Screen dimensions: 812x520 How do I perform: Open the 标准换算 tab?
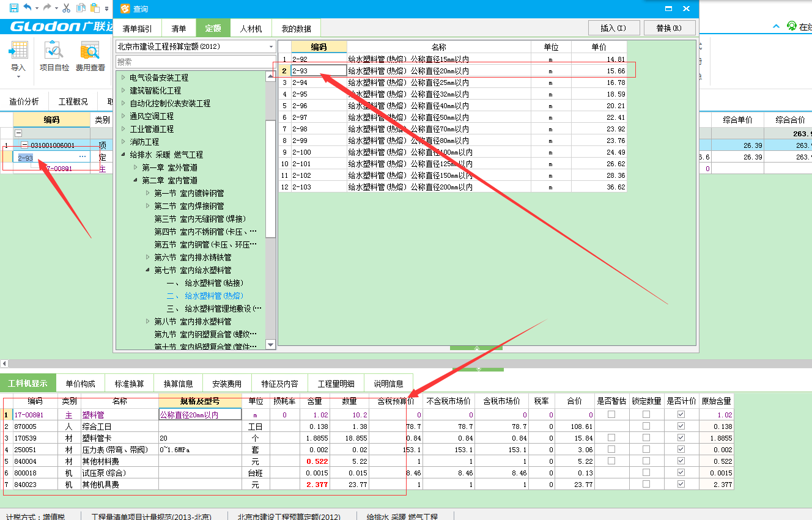coord(130,384)
